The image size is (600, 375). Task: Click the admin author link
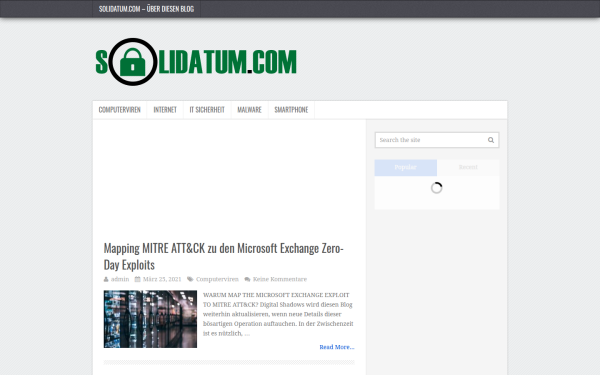pyautogui.click(x=120, y=279)
